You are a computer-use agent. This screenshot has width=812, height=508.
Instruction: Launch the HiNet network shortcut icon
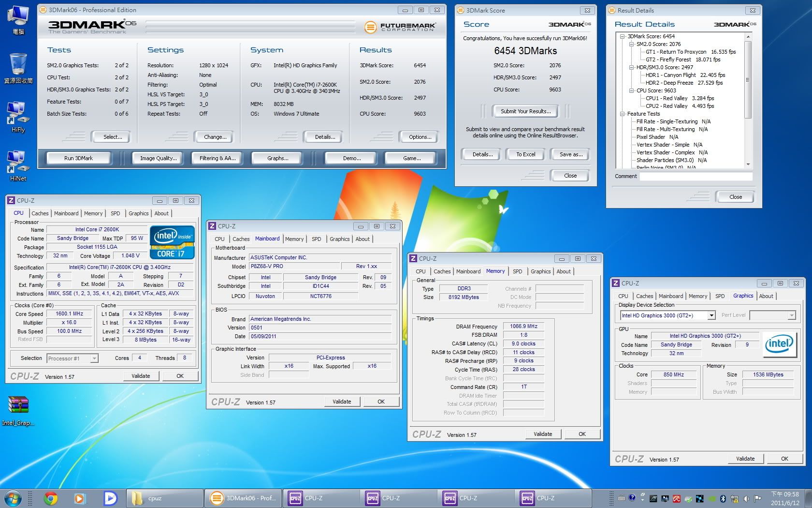click(18, 165)
